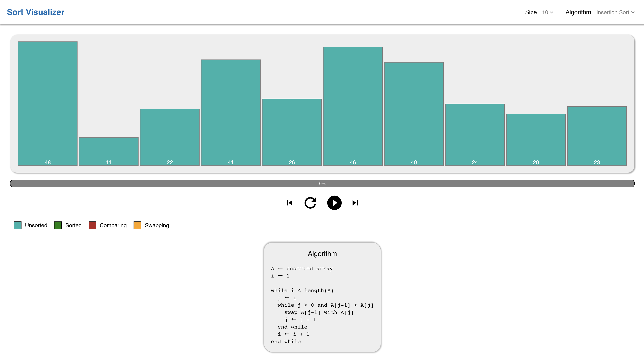Click the Algorithm pseudocode panel heading
The image size is (644, 360).
pos(322,253)
